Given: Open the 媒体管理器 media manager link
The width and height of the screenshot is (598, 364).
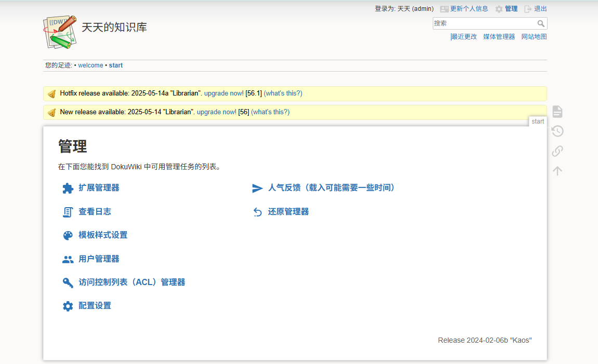Looking at the screenshot, I should point(499,36).
